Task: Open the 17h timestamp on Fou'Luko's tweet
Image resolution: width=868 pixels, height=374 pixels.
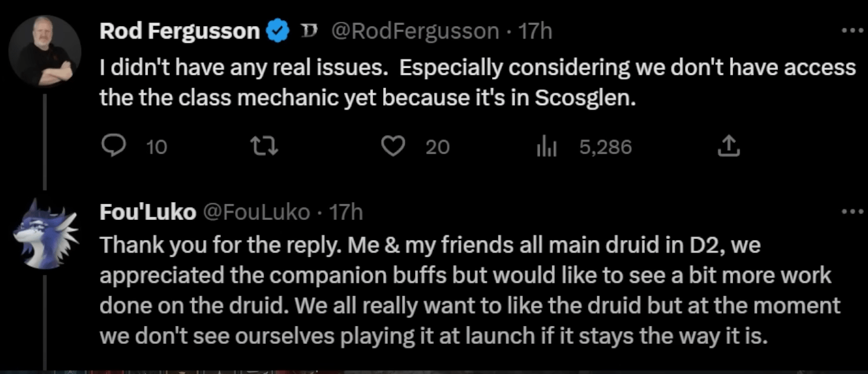Action: (346, 212)
